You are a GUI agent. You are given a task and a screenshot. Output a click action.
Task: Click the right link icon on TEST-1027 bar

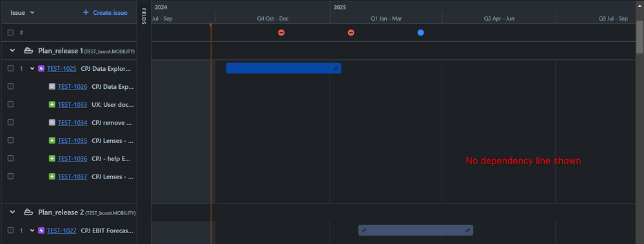(x=467, y=230)
